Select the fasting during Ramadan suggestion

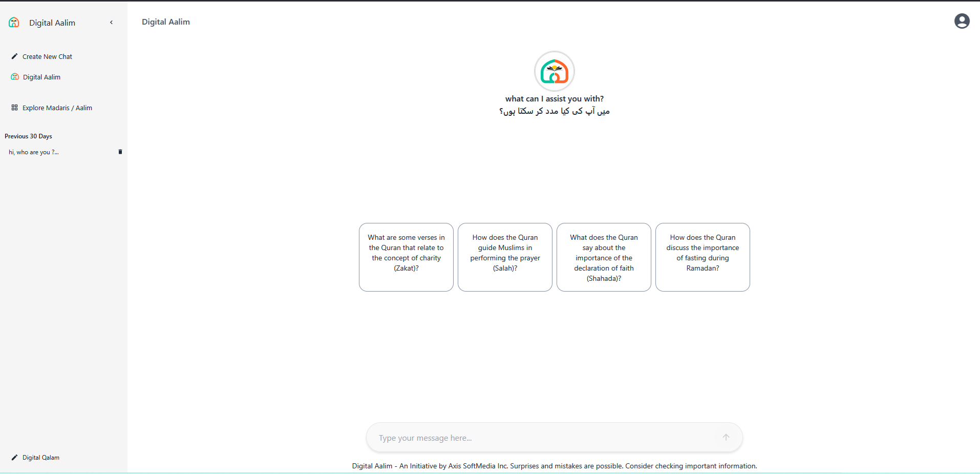tap(702, 257)
